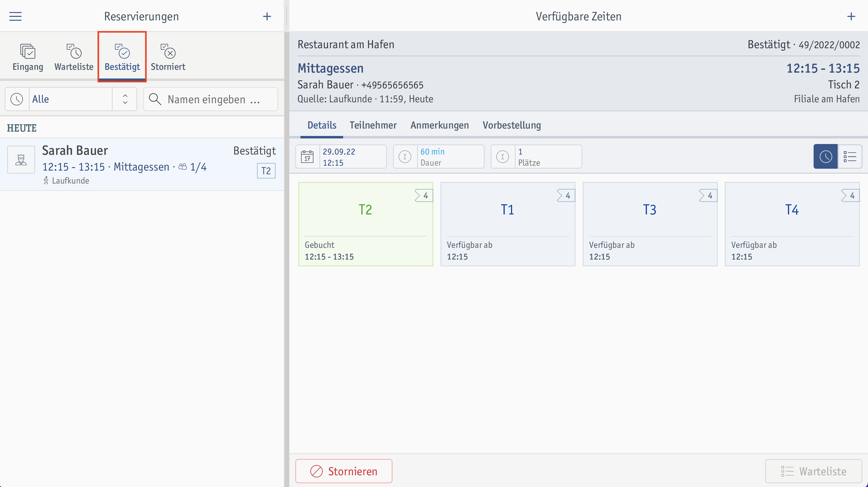This screenshot has width=868, height=487.
Task: Click capacity flag 4 on T3 card
Action: click(708, 196)
